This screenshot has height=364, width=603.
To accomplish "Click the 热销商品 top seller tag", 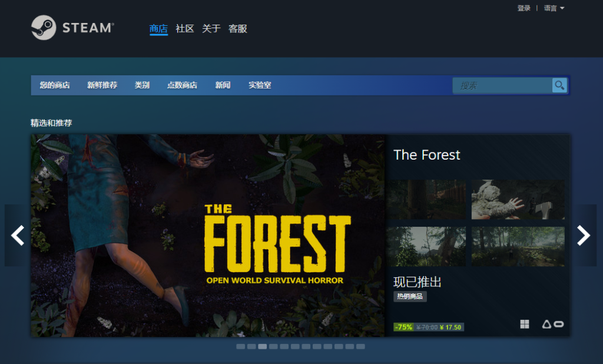I will coord(410,296).
